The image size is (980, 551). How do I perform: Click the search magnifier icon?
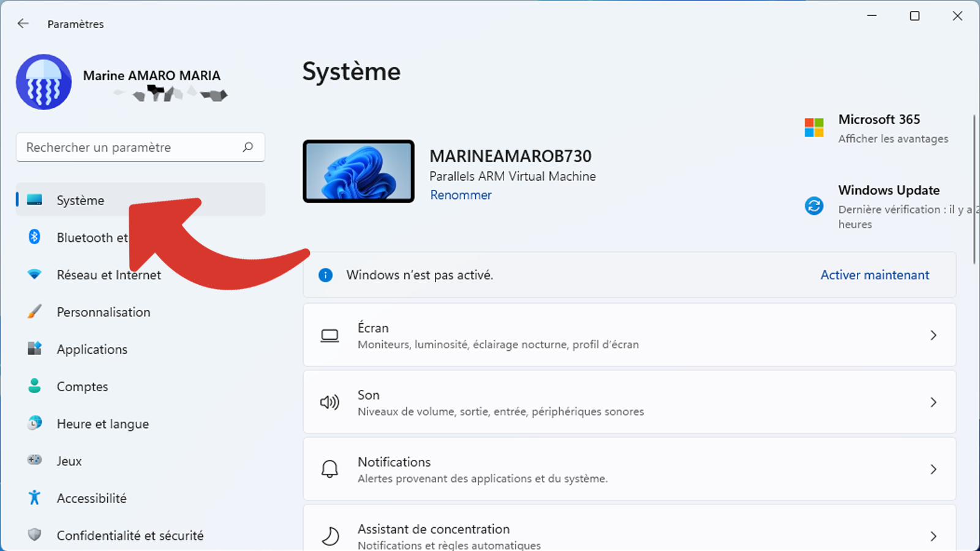click(x=247, y=147)
